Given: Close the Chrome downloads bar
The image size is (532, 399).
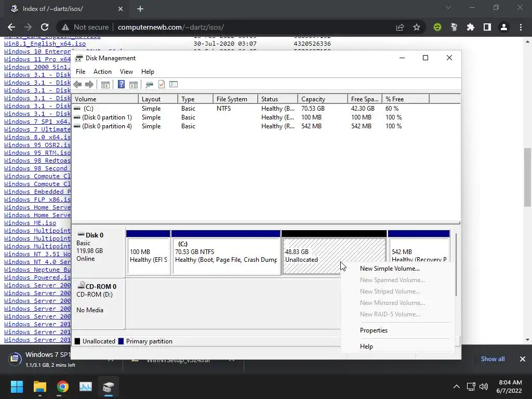Looking at the screenshot, I should pyautogui.click(x=523, y=358).
